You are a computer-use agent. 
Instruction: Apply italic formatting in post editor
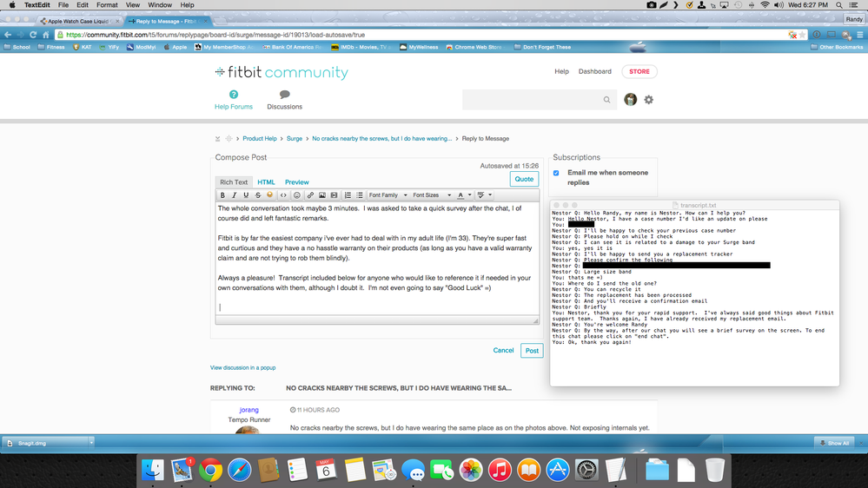(235, 195)
